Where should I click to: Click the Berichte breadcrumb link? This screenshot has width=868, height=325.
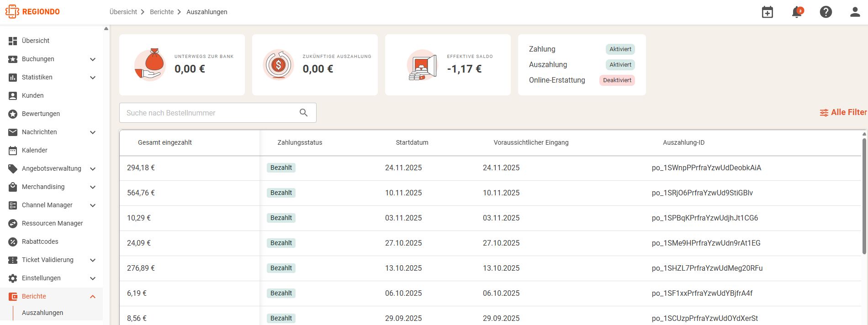(x=162, y=12)
